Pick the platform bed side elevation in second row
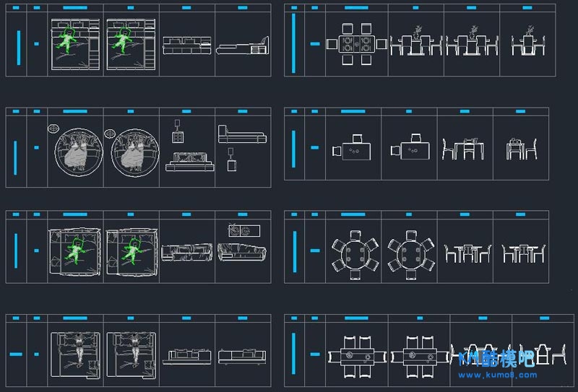 tap(241, 134)
